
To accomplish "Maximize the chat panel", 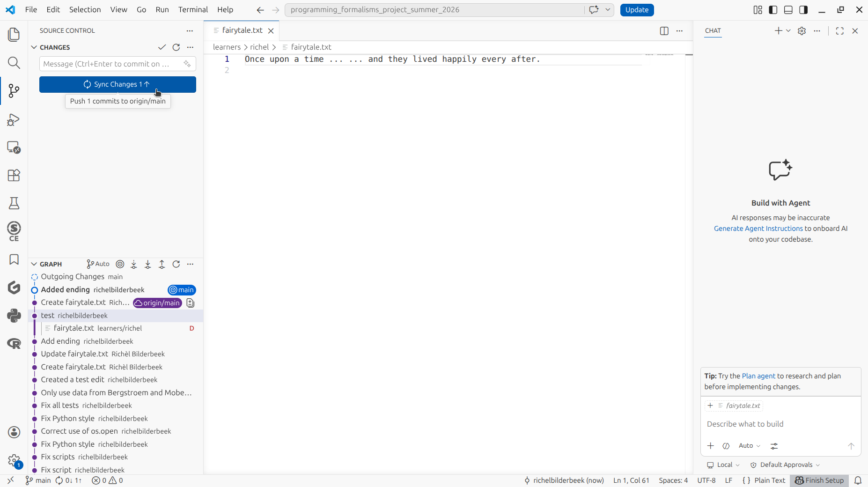I will point(840,31).
